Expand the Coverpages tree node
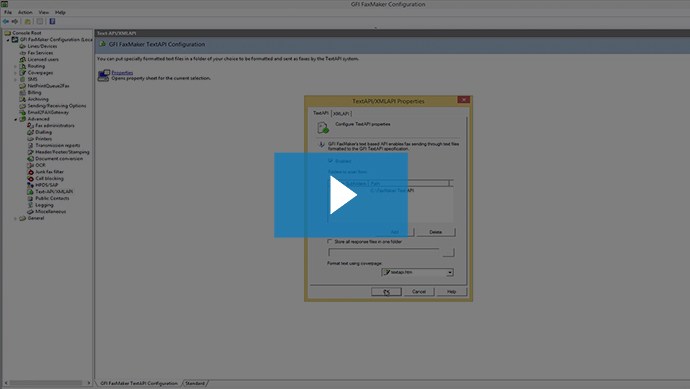Image resolution: width=690 pixels, height=389 pixels. click(15, 73)
